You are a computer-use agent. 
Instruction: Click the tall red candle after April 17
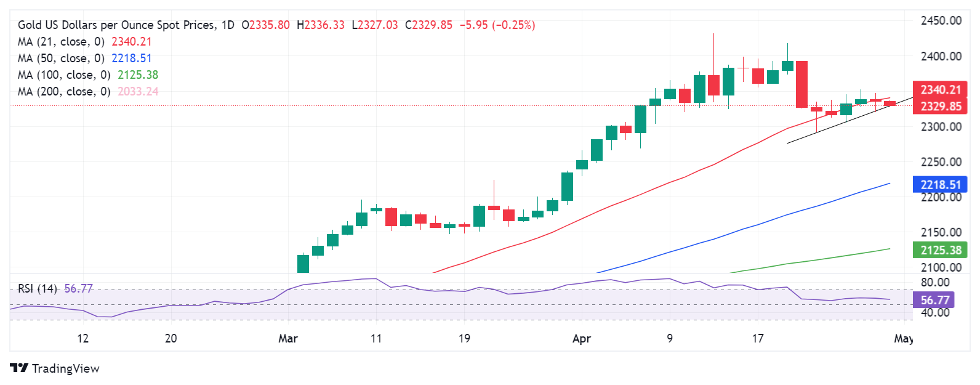(801, 84)
